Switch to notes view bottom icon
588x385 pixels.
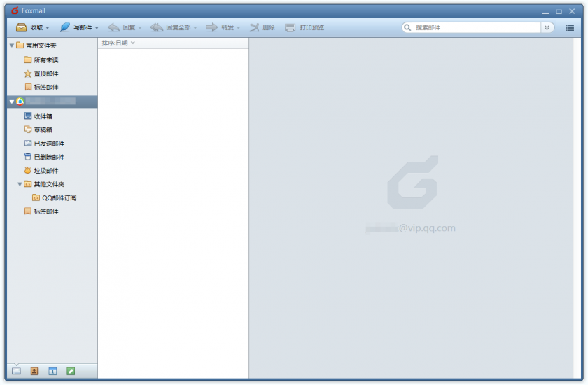point(71,371)
